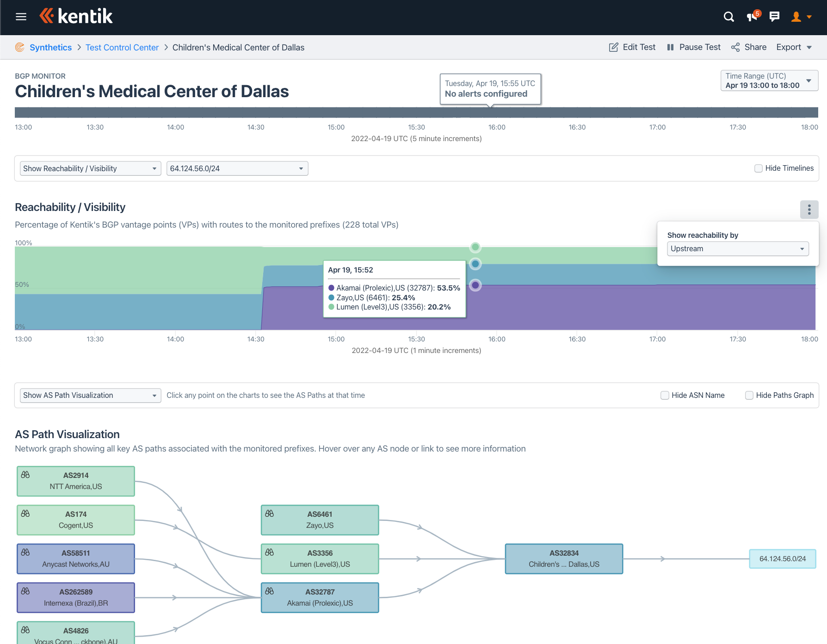Image resolution: width=827 pixels, height=644 pixels.
Task: Open the chat message icon
Action: [x=774, y=17]
